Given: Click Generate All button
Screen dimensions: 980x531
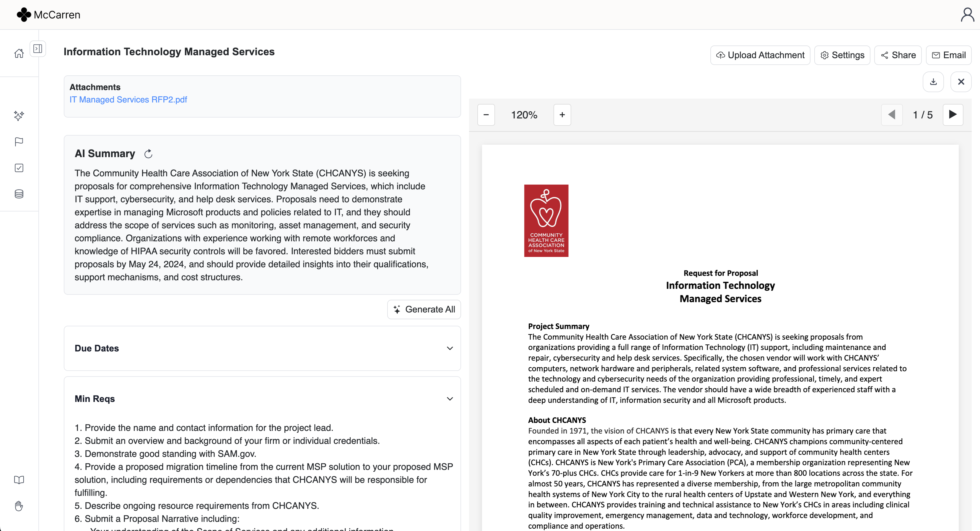Looking at the screenshot, I should click(x=424, y=309).
